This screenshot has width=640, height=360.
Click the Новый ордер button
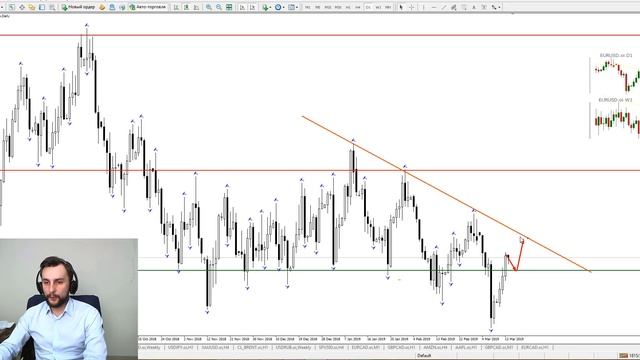[78, 7]
